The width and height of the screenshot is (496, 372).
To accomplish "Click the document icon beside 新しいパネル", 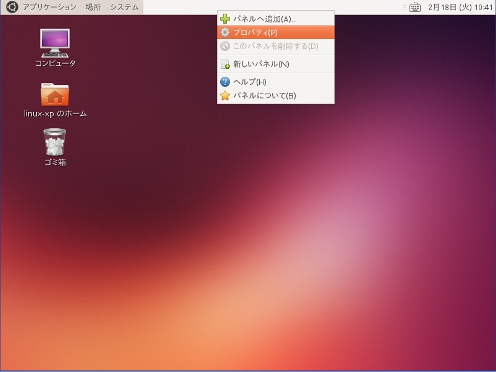I will pos(225,64).
